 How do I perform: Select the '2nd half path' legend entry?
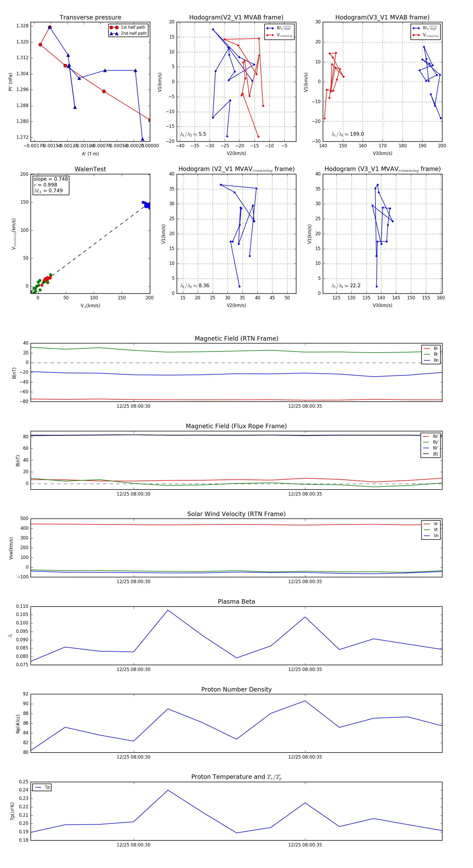(128, 33)
